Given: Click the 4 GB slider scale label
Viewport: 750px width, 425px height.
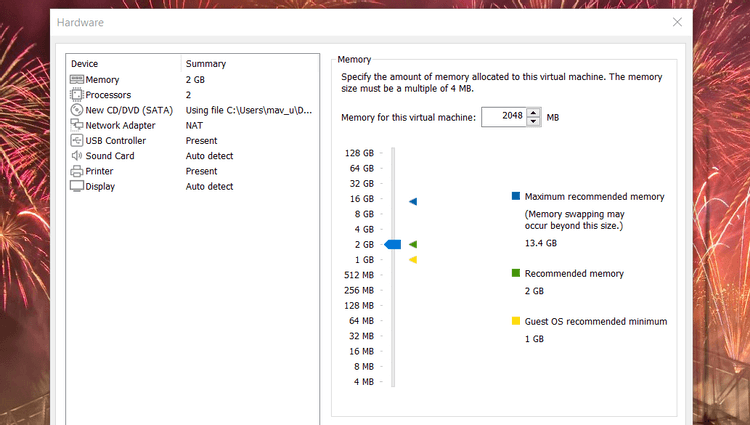Looking at the screenshot, I should pyautogui.click(x=364, y=229).
